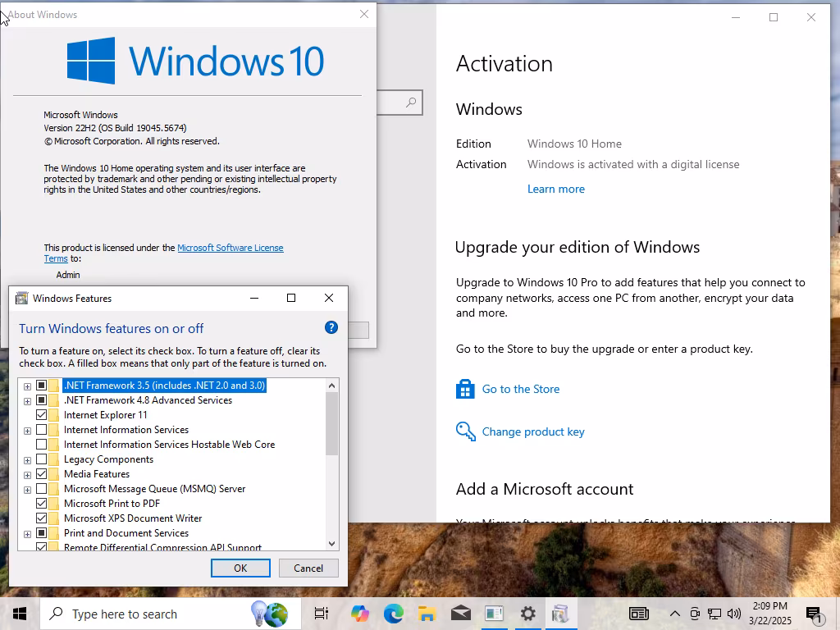Expand the Media Features node

pos(27,475)
